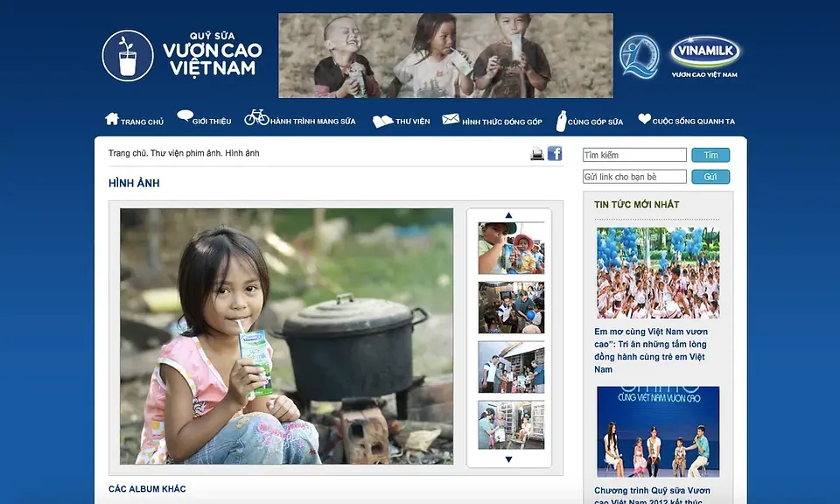The image size is (840, 504).
Task: Click the Quỹ sữa Vươn cao Việt Nam logo
Action: [x=182, y=55]
